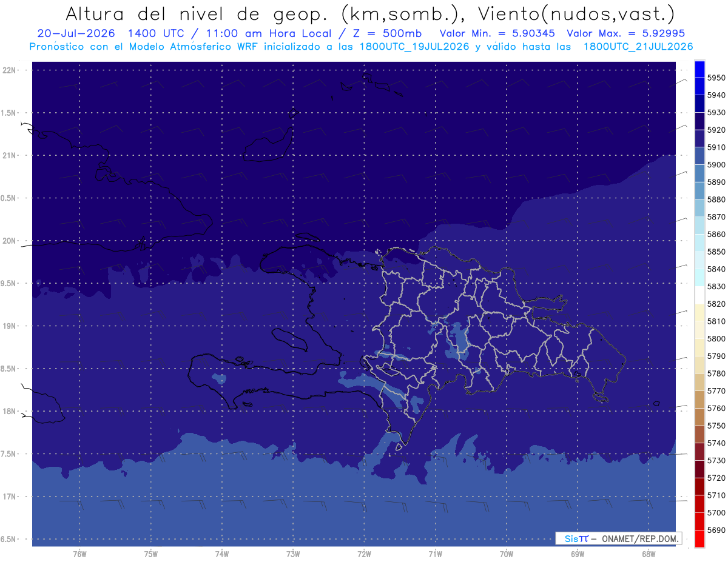Click the 'Valor Max. = 5.92995' text

[625, 33]
